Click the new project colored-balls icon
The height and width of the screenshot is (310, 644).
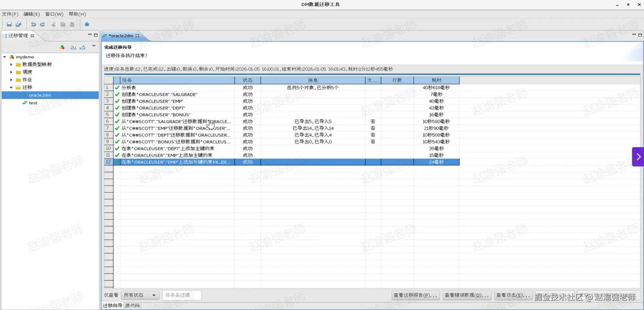pos(62,47)
